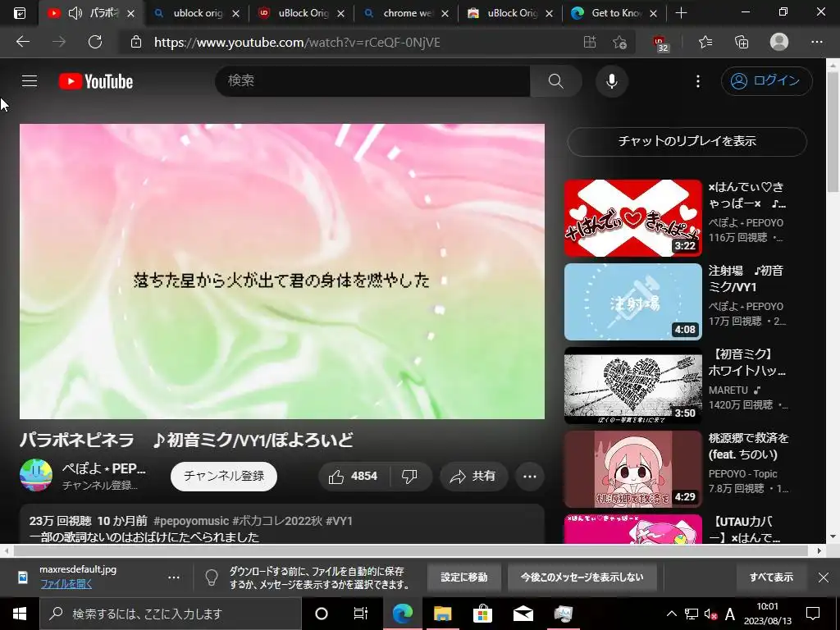Screen dimensions: 840x630
Task: Open the browser profile avatar
Action: click(779, 42)
